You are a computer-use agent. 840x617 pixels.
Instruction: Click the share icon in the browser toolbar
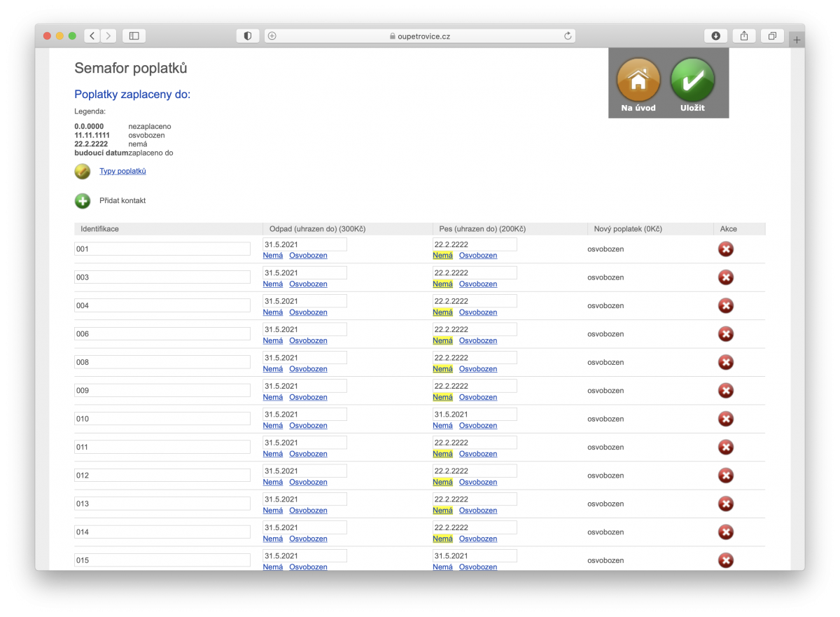743,35
